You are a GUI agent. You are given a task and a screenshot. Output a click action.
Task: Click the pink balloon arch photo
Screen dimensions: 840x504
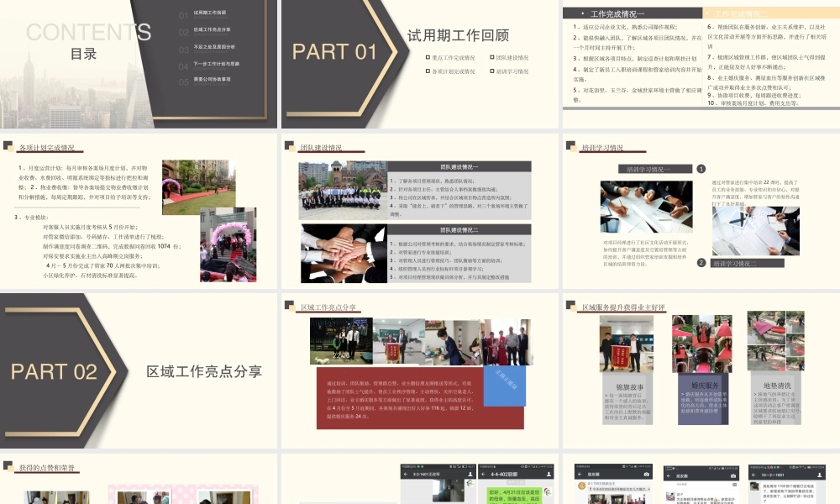click(228, 244)
